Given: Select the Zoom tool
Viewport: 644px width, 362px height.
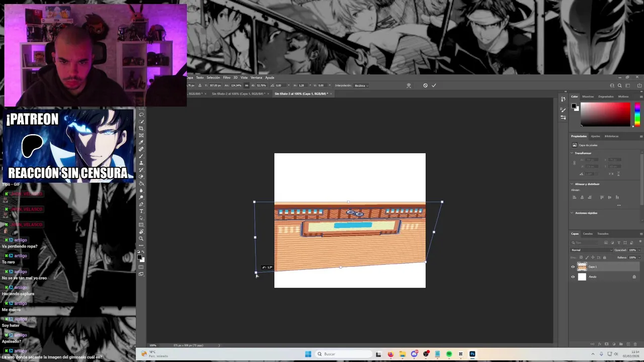Looking at the screenshot, I should click(141, 238).
